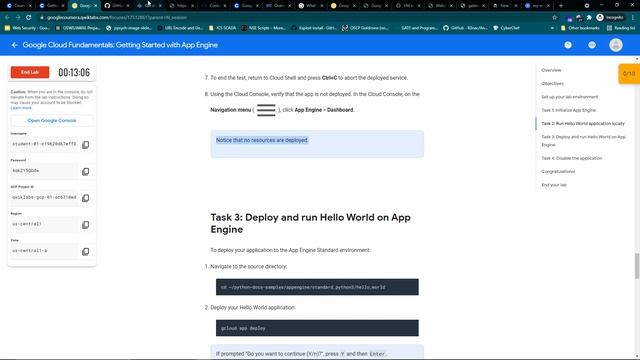
Task: Open the tab search dropdown icon
Action: [587, 6]
